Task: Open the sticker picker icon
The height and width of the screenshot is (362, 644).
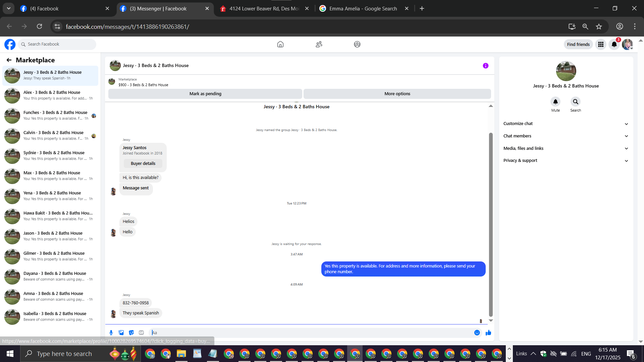Action: click(x=131, y=333)
